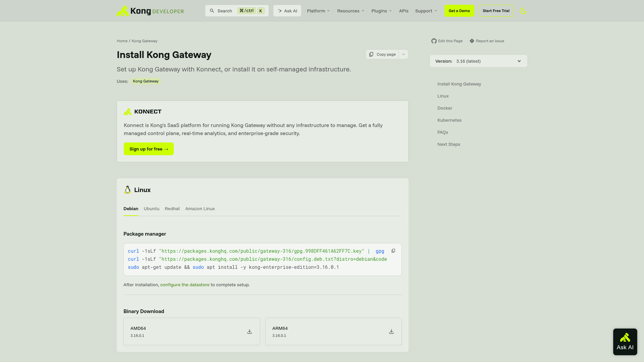Expand the Plugins menu

382,11
